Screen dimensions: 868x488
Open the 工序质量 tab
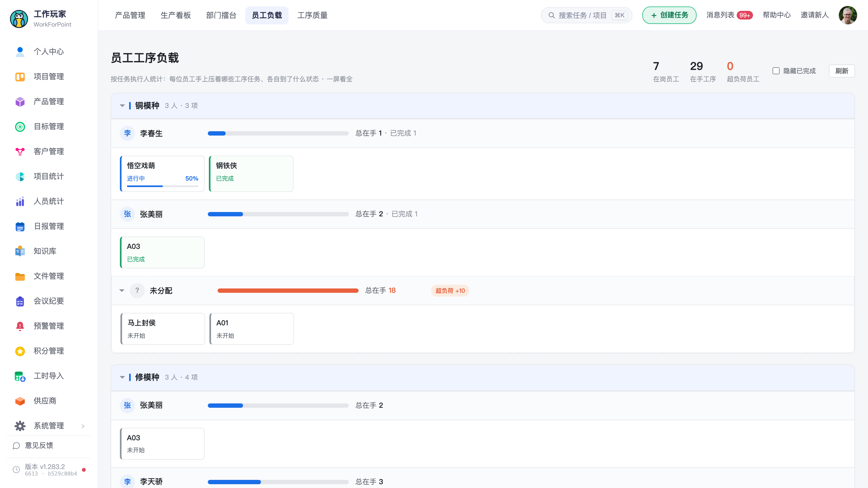[x=312, y=15]
